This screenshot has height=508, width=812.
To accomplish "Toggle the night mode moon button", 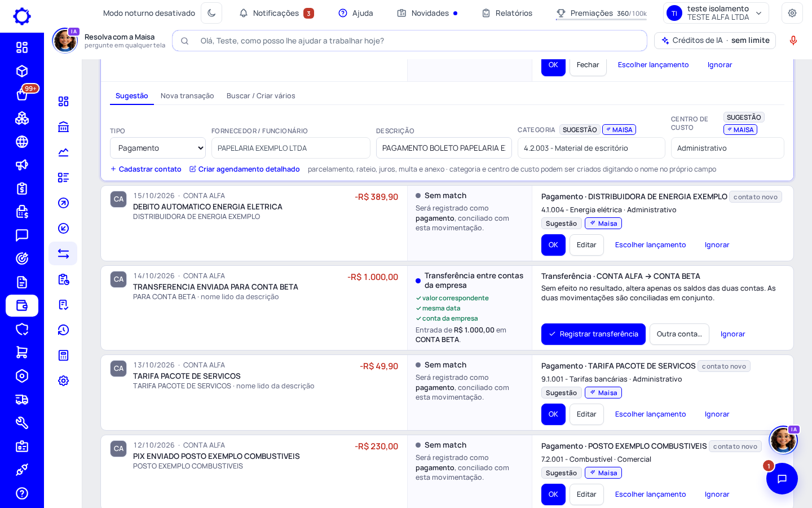I will pyautogui.click(x=211, y=13).
